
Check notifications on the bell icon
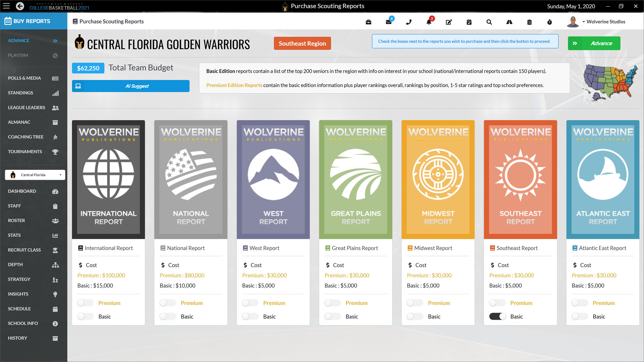(x=429, y=22)
